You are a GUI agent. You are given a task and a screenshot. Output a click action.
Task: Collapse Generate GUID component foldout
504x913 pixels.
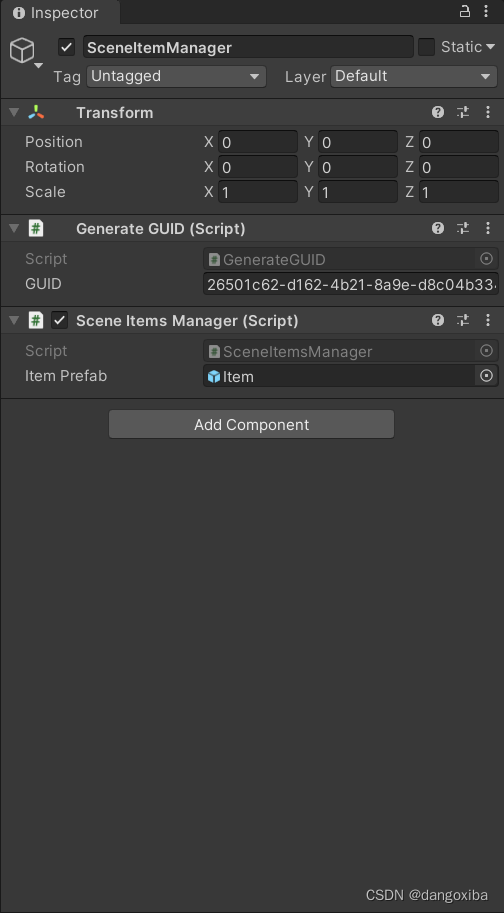(x=14, y=228)
